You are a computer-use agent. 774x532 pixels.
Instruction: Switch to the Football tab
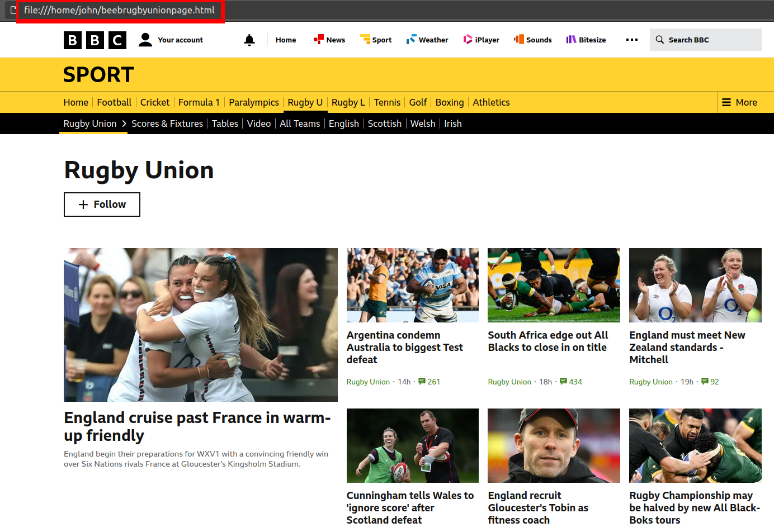(114, 102)
